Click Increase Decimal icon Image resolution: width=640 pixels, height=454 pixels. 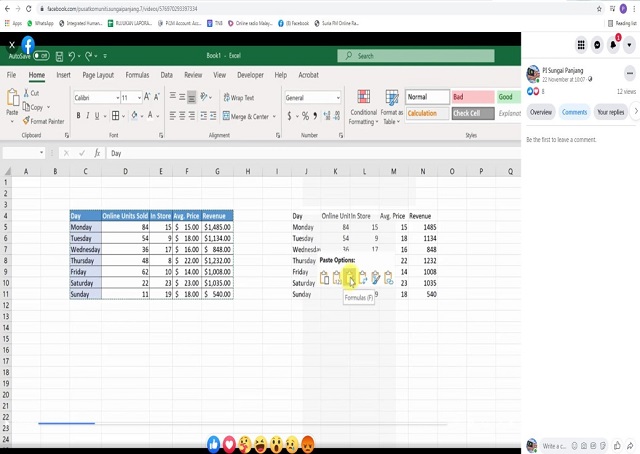(327, 116)
